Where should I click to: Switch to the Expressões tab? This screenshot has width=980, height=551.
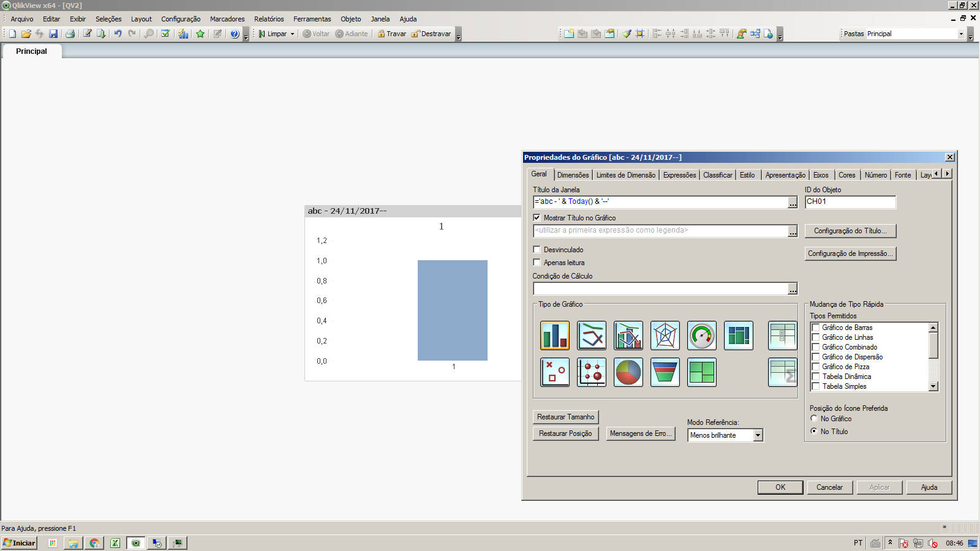(679, 175)
